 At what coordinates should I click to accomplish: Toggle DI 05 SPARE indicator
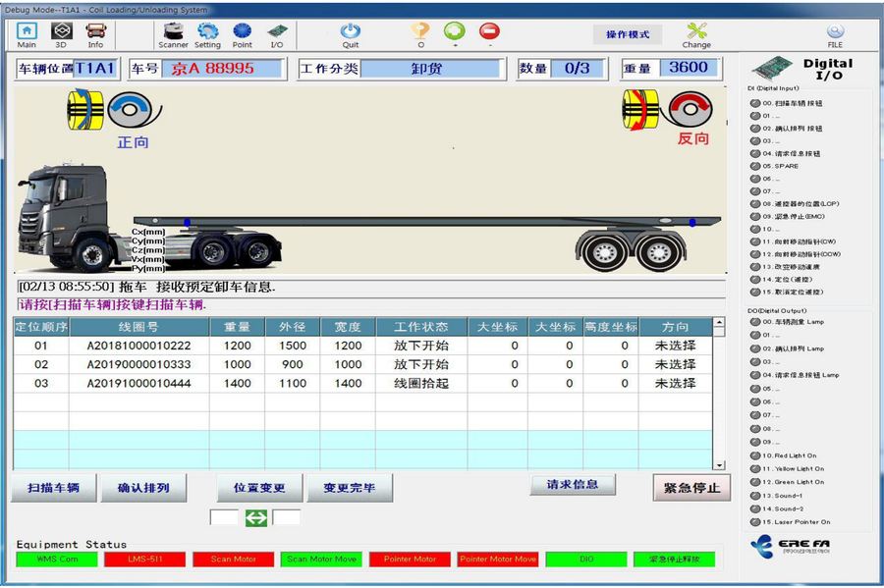click(x=755, y=166)
